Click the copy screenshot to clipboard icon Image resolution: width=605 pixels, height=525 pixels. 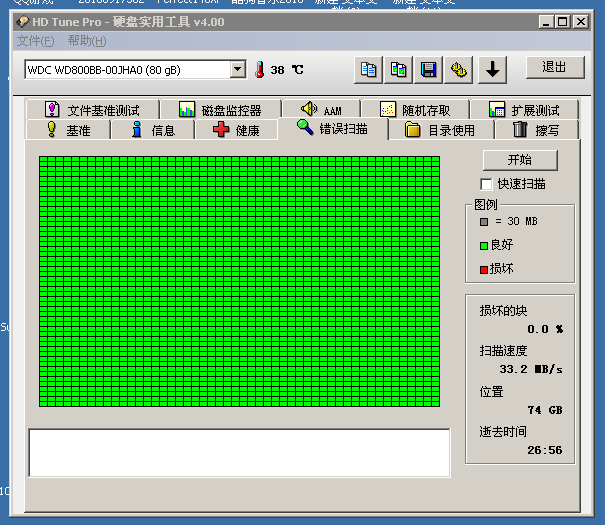398,70
